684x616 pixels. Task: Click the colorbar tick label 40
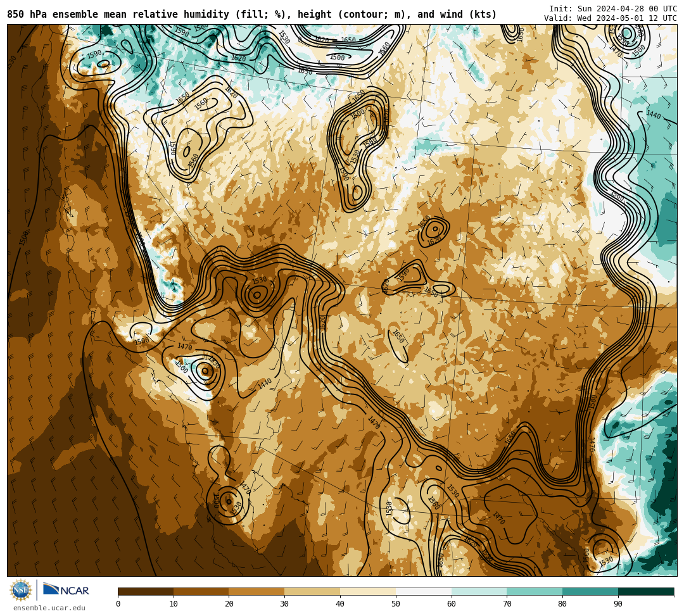coord(340,604)
